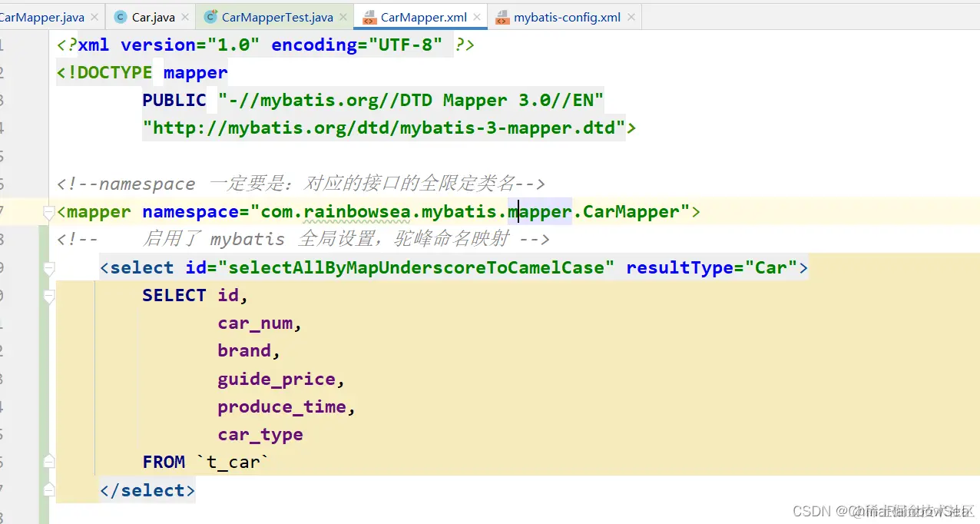Close the mybatis-config.xml tab
The height and width of the screenshot is (524, 980).
coord(631,17)
